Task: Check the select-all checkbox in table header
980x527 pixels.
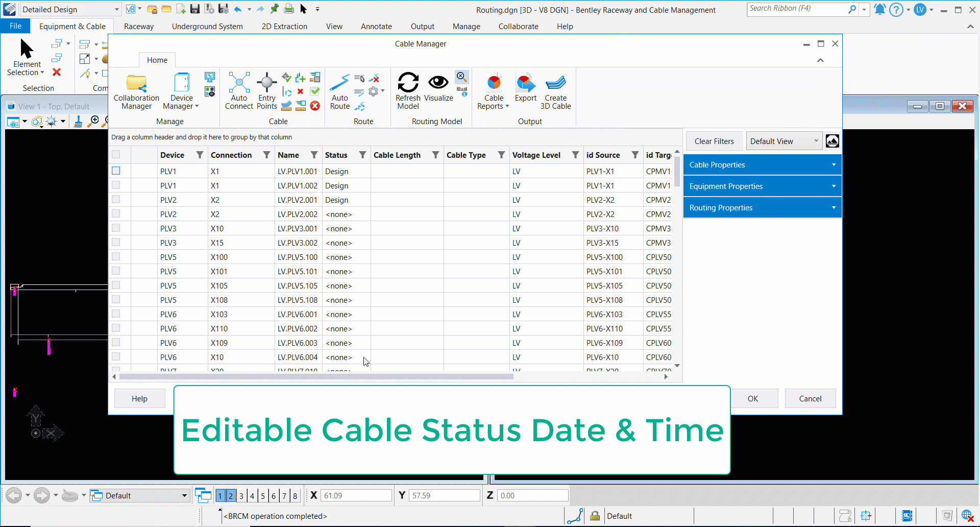Action: pyautogui.click(x=116, y=155)
